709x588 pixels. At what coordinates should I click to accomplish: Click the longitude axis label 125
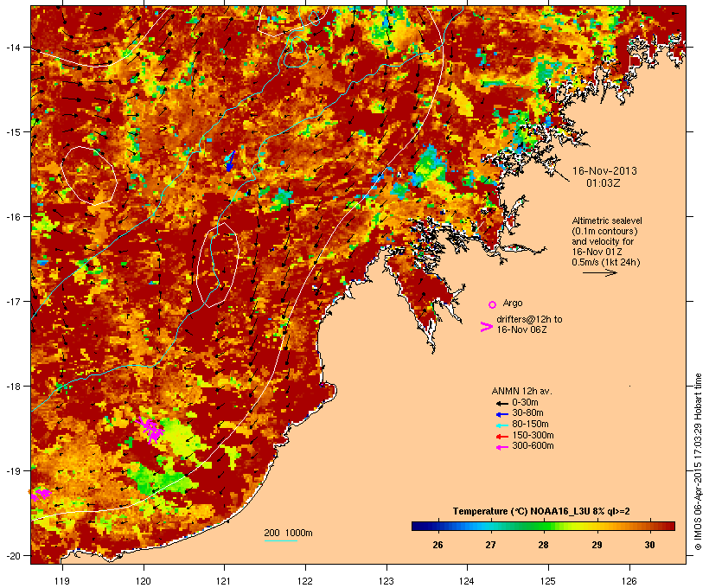(548, 581)
